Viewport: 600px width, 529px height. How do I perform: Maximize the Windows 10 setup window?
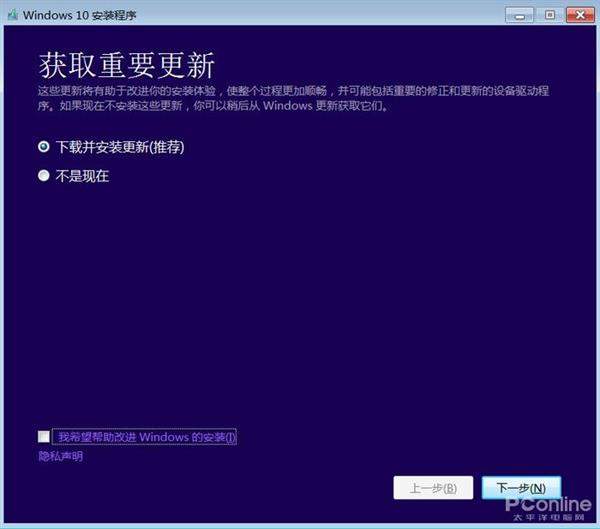pyautogui.click(x=549, y=14)
